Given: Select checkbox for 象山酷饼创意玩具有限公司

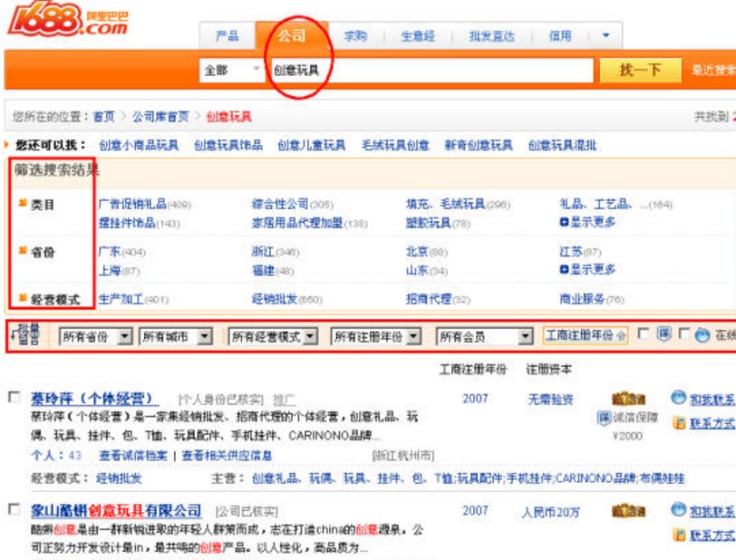Looking at the screenshot, I should coord(15,509).
